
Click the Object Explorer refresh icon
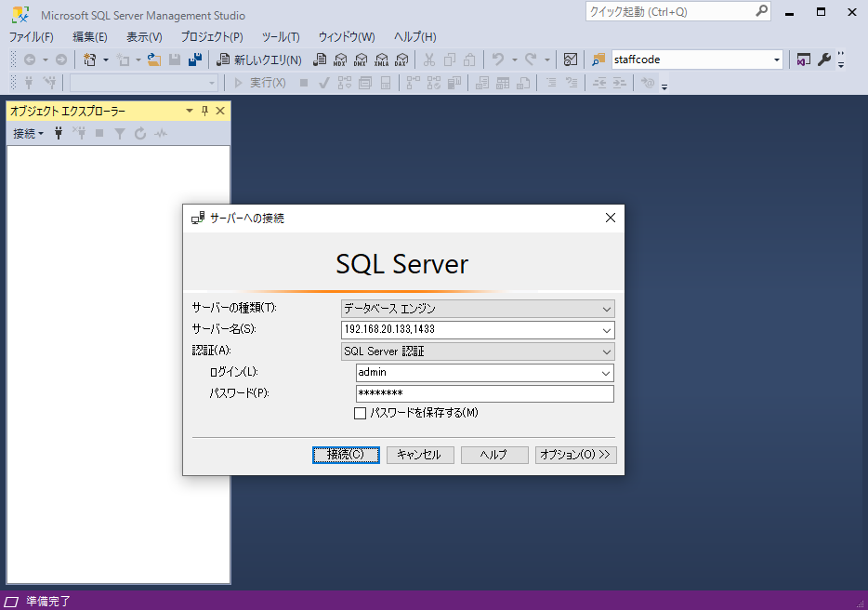coord(140,133)
